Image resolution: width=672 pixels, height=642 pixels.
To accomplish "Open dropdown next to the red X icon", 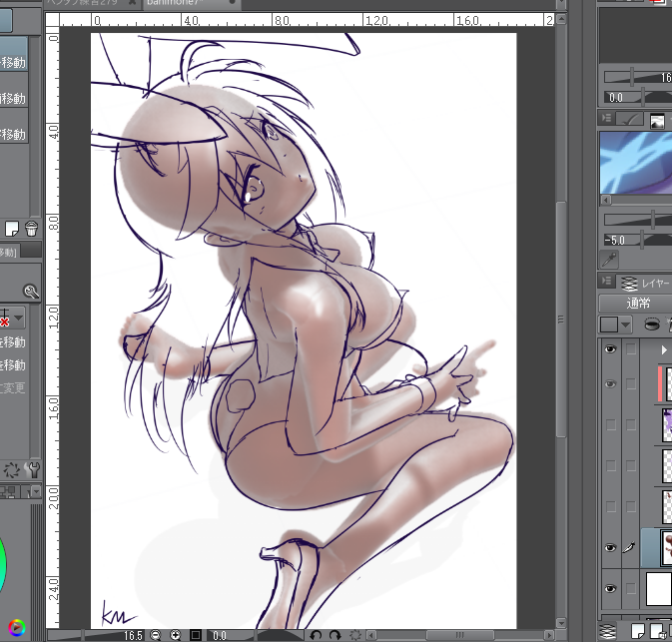I will pos(19,318).
